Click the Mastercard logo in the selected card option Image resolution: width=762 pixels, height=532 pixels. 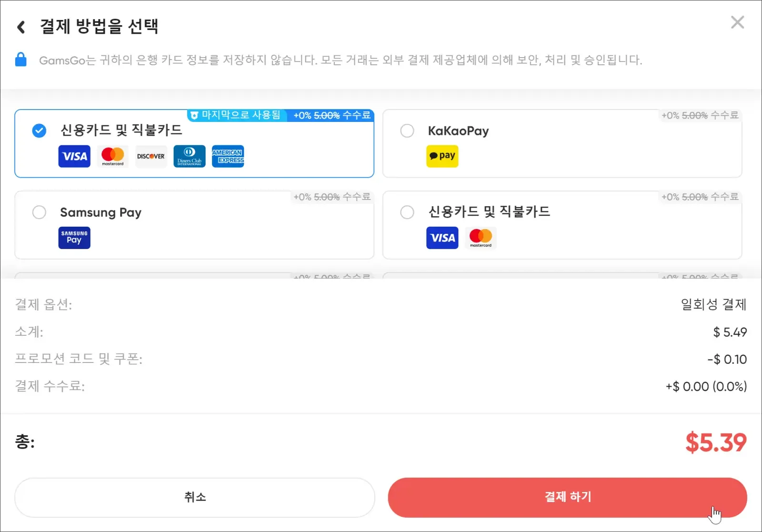click(x=113, y=156)
